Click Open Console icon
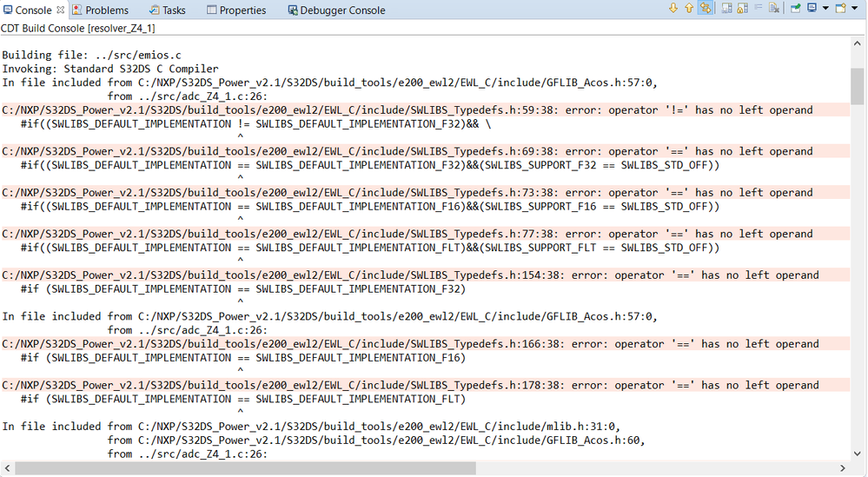The height and width of the screenshot is (477, 868). pyautogui.click(x=840, y=8)
